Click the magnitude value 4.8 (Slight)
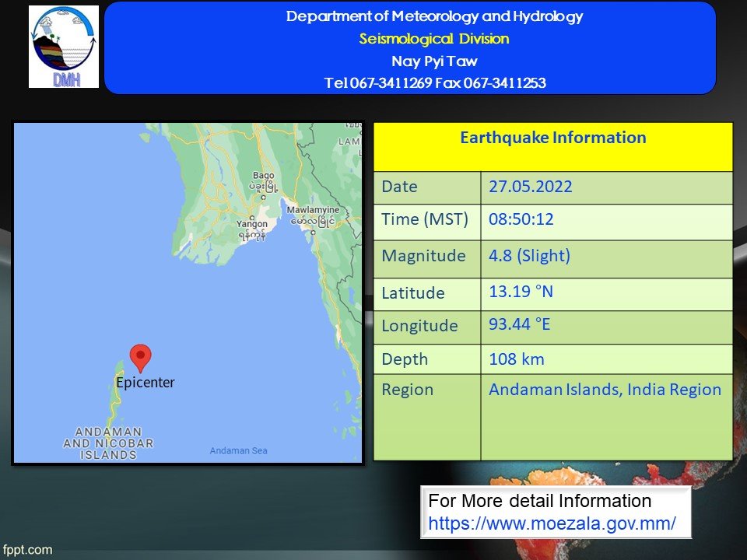 point(529,256)
